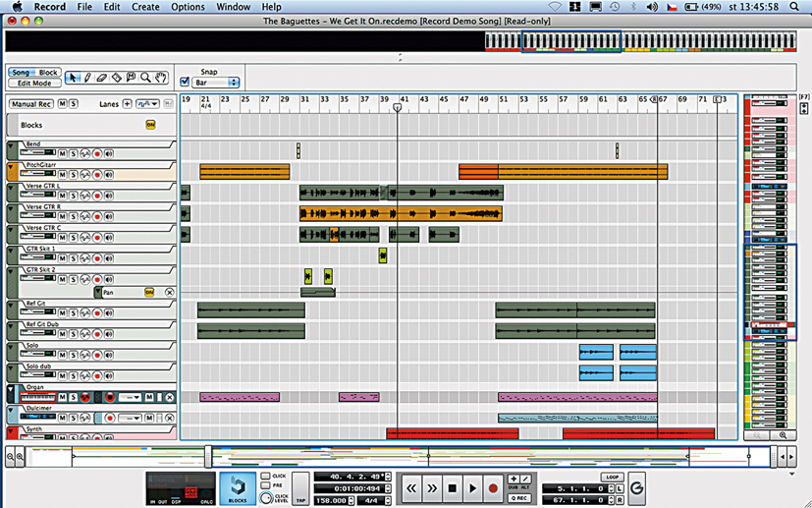Delete the Pan automation lane
Image resolution: width=812 pixels, height=508 pixels.
click(169, 293)
